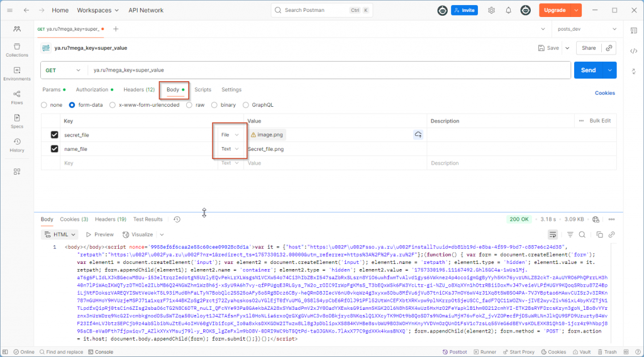
Task: Switch to the Authorization tab
Action: point(94,89)
